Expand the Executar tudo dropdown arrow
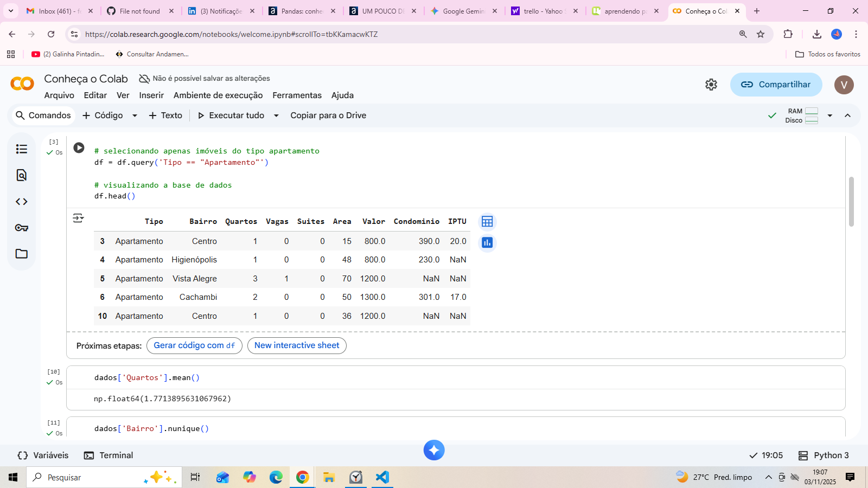Viewport: 868px width, 488px height. tap(276, 115)
